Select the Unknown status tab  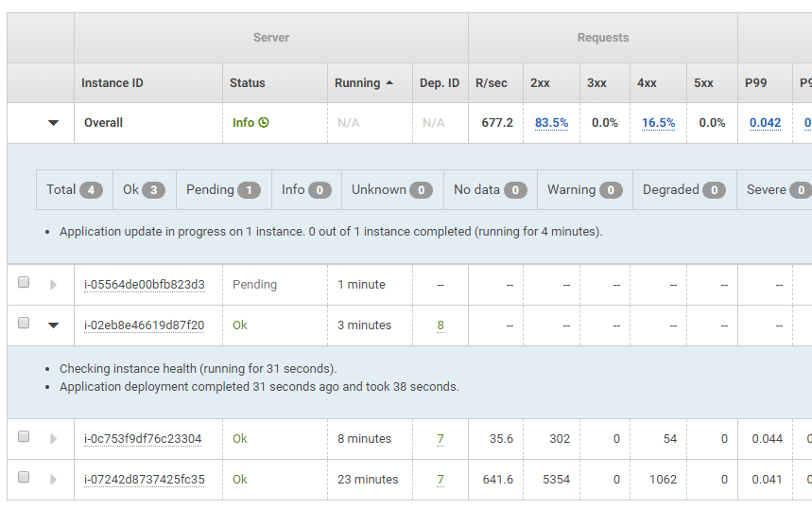pos(392,189)
